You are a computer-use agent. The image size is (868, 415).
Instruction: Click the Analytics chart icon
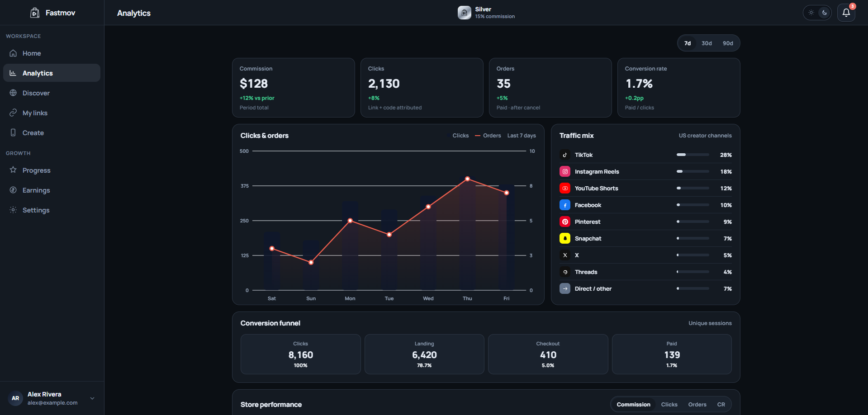tap(13, 73)
